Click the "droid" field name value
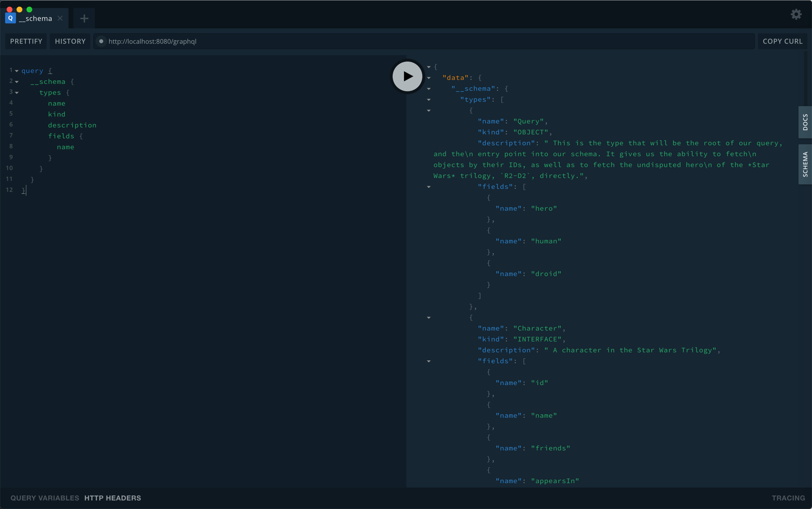Viewport: 812px width, 509px height. click(546, 274)
